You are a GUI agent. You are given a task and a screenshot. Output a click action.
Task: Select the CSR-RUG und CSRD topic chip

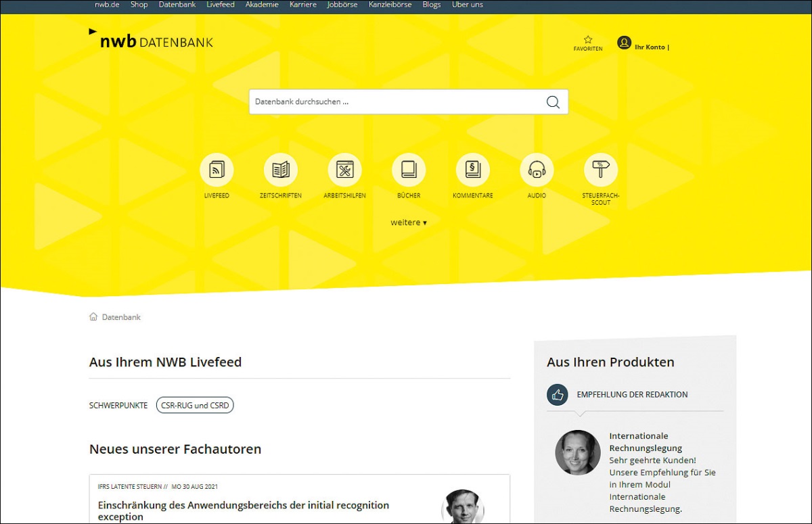point(195,406)
